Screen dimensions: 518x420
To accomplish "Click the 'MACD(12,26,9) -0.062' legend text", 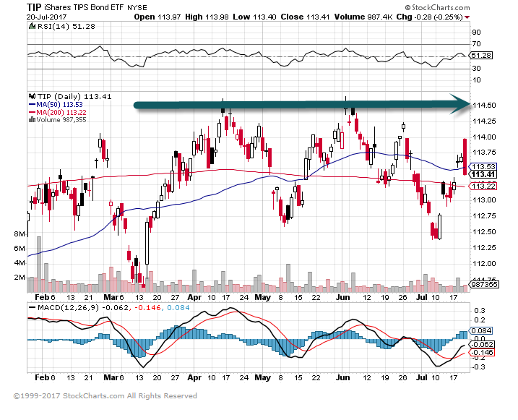I will pyautogui.click(x=83, y=308).
